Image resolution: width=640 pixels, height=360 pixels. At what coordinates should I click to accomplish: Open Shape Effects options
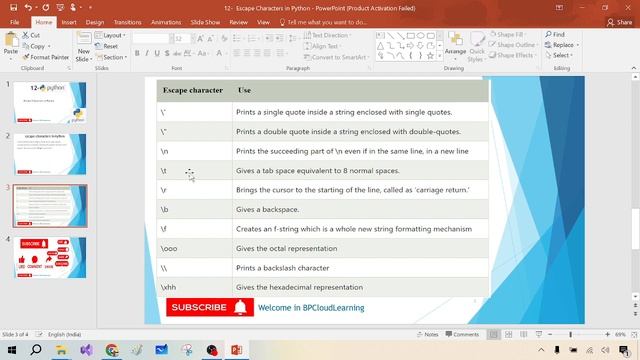tap(512, 55)
